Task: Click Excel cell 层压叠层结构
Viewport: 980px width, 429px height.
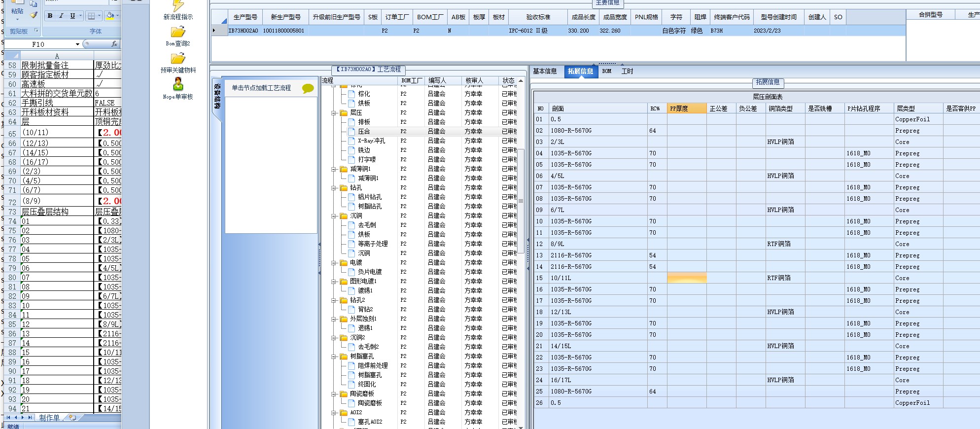Action: [57, 212]
